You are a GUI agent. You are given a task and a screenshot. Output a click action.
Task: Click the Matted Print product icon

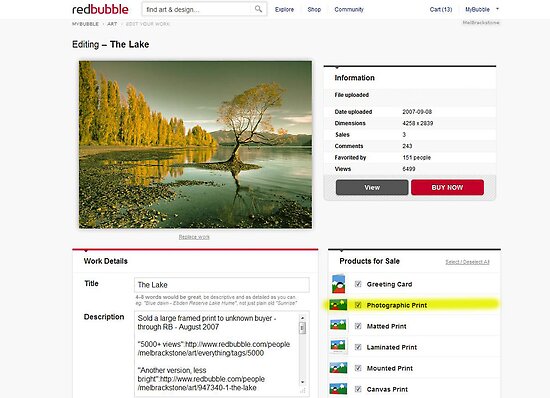(x=338, y=325)
